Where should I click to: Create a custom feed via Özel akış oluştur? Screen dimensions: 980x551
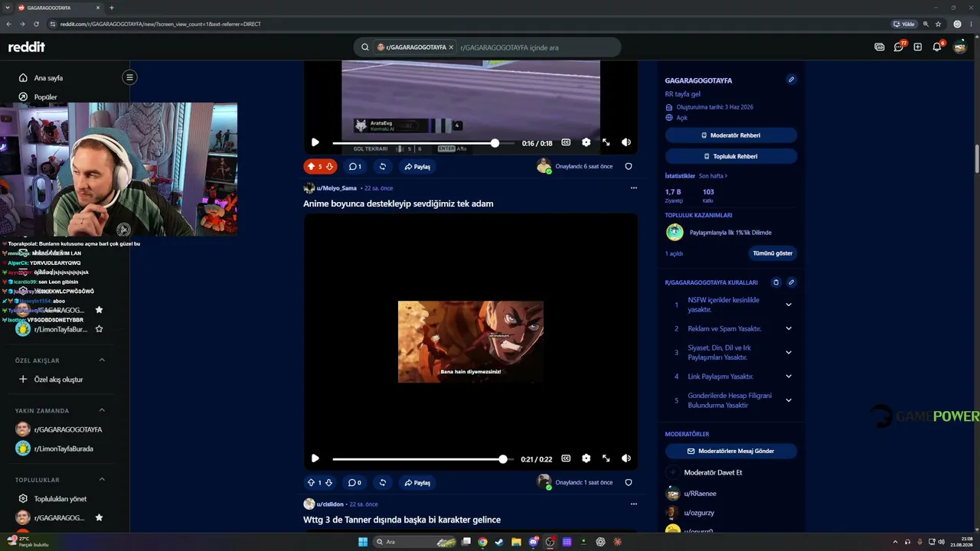pyautogui.click(x=58, y=380)
